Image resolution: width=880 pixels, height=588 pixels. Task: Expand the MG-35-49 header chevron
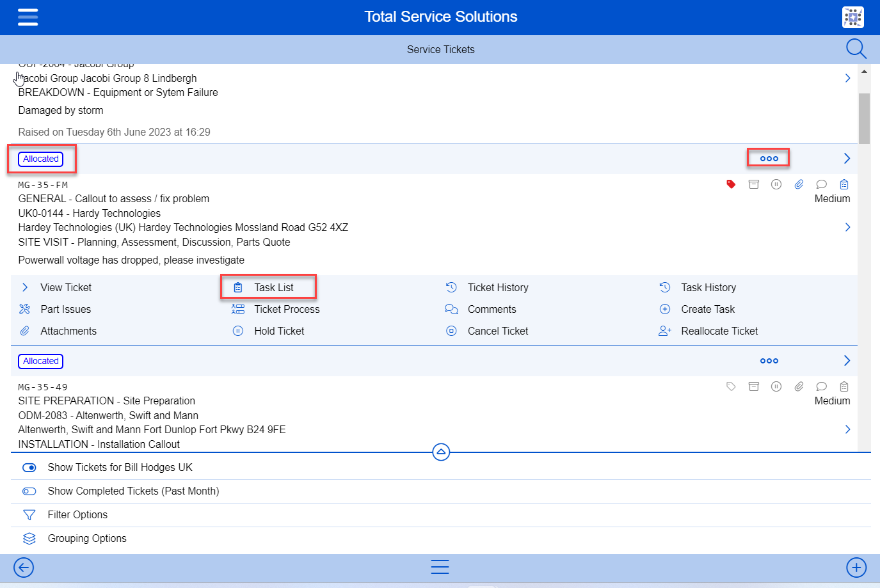click(x=847, y=361)
